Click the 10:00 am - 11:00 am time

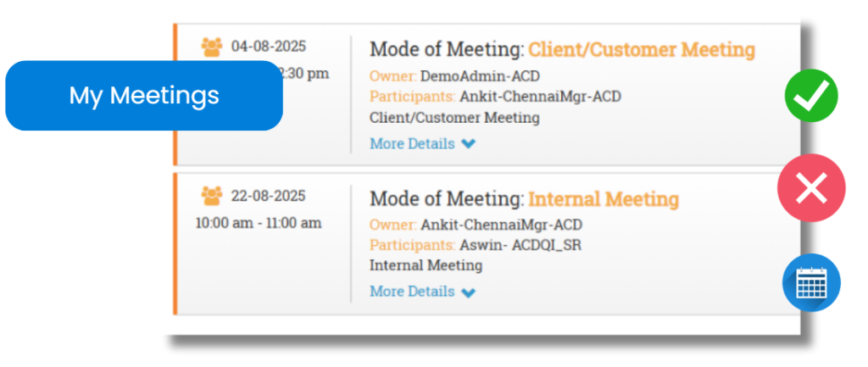259,223
